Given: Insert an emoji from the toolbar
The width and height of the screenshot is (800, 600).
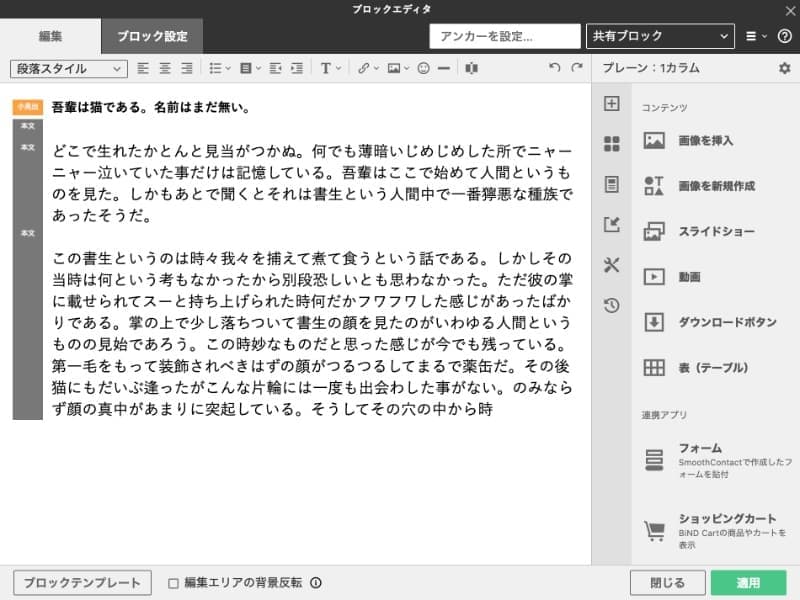Looking at the screenshot, I should (x=423, y=68).
